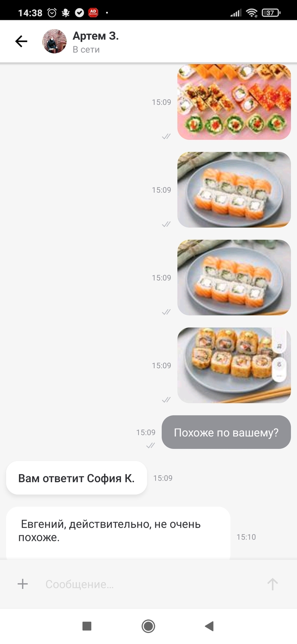Tap the alarm clock status icon
The width and height of the screenshot is (297, 644).
[52, 13]
